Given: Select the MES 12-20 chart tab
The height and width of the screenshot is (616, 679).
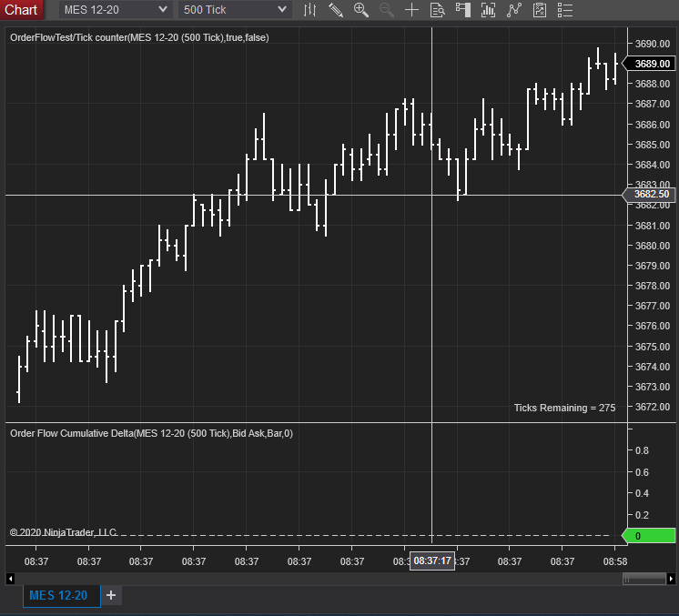Looking at the screenshot, I should tap(62, 596).
